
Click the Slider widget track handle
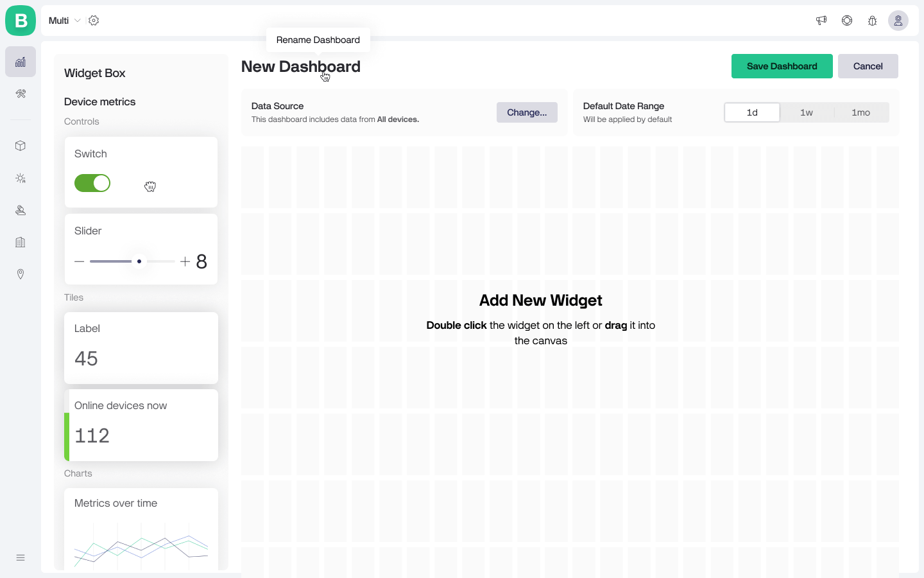pos(139,261)
